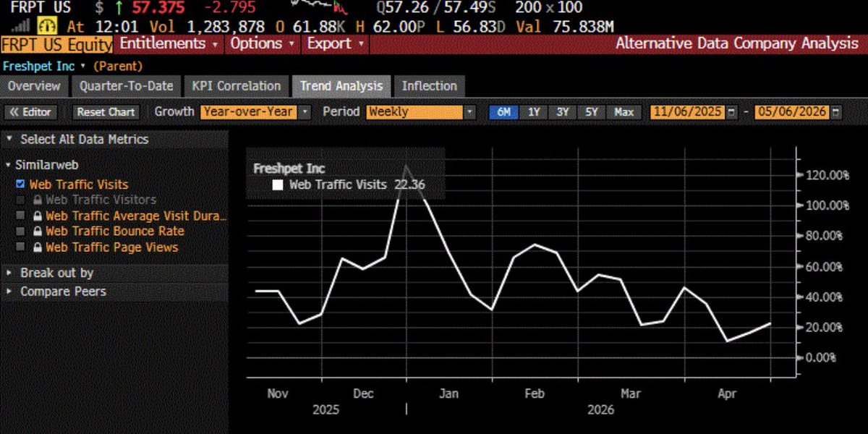The width and height of the screenshot is (868, 434).
Task: Click white legend square for Web Traffic Visits
Action: click(x=277, y=185)
